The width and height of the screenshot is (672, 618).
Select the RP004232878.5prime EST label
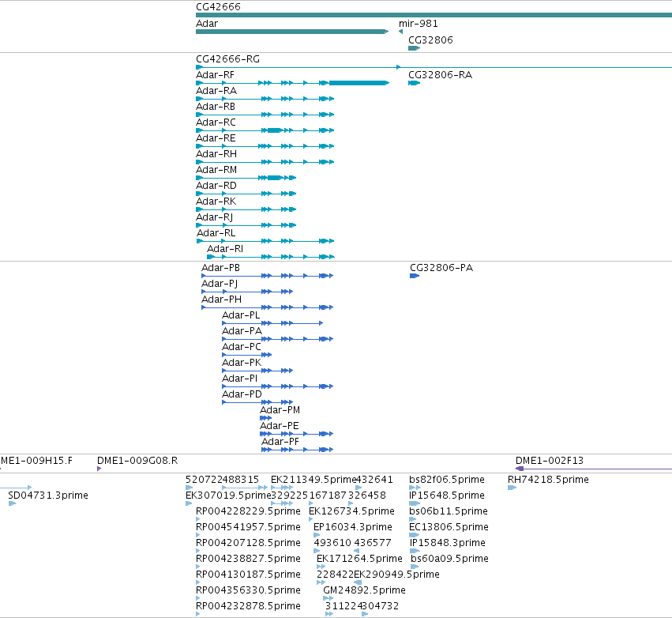coord(248,606)
